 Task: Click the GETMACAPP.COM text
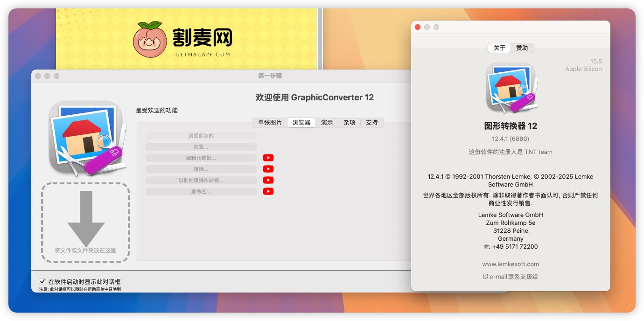203,54
